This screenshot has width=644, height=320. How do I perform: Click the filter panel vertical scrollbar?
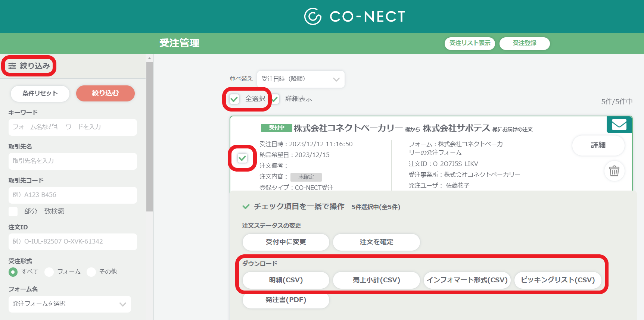[x=149, y=137]
